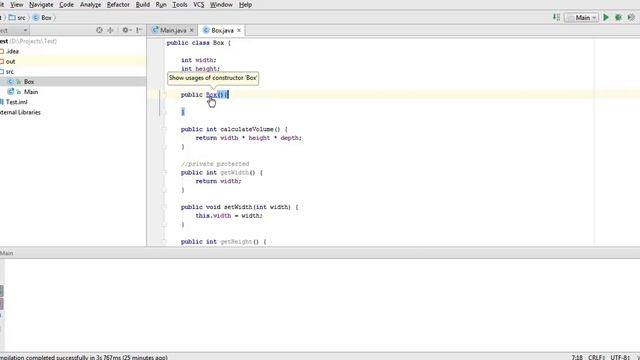Click the 'int width;' field declaration line
This screenshot has height=360, width=640.
tap(199, 60)
